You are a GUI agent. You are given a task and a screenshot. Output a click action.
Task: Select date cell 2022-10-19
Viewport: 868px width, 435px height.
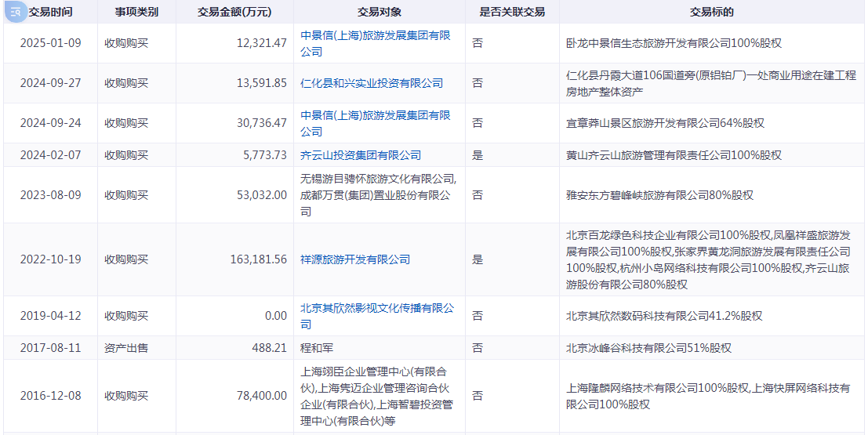click(x=50, y=259)
